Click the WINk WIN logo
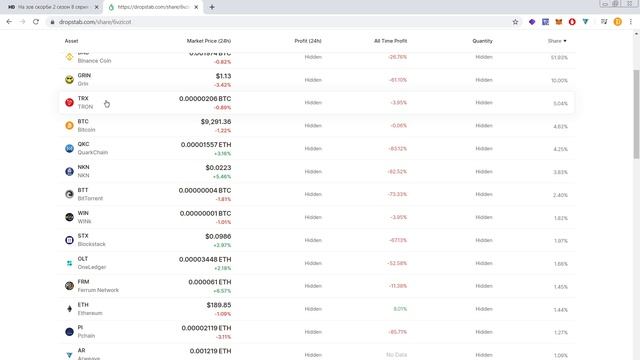 click(x=69, y=217)
